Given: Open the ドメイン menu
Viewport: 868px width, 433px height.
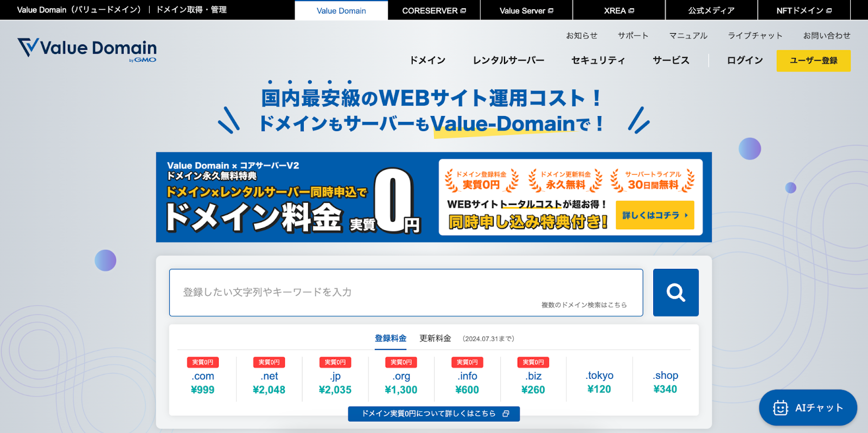Looking at the screenshot, I should (427, 60).
